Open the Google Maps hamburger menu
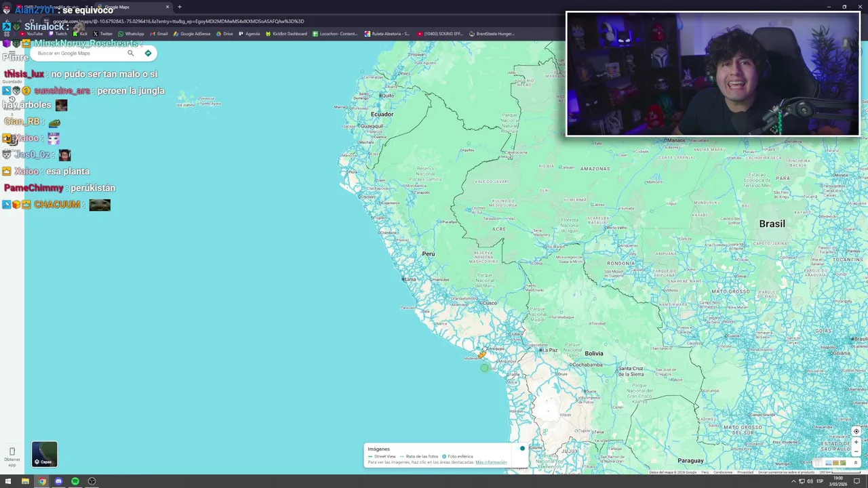Viewport: 868px width, 488px height. click(x=12, y=54)
